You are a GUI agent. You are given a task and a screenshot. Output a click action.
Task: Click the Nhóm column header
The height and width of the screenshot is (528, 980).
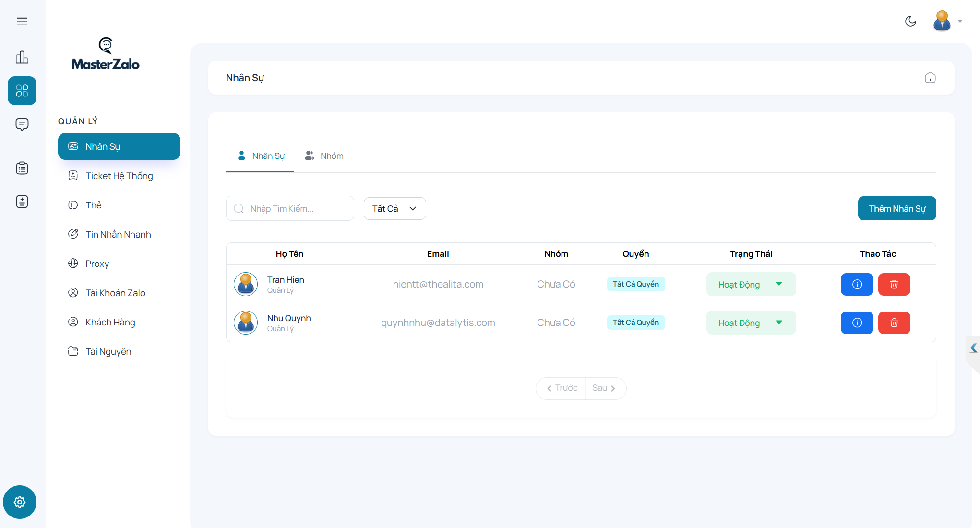click(x=556, y=254)
